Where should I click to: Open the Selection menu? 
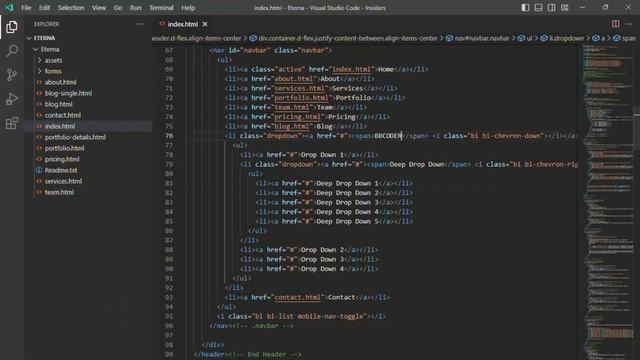[71, 8]
